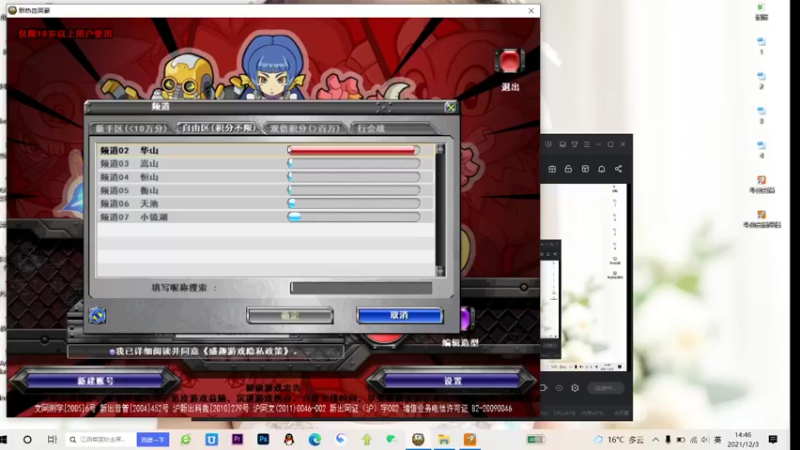
Task: Click the 编辑造型 label
Action: coord(460,343)
